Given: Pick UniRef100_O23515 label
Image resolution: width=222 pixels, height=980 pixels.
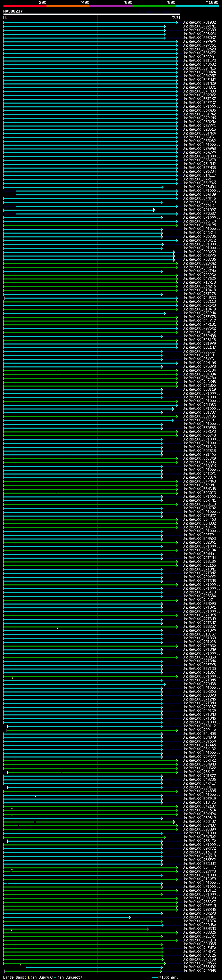Looking at the screenshot, I should [199, 129].
